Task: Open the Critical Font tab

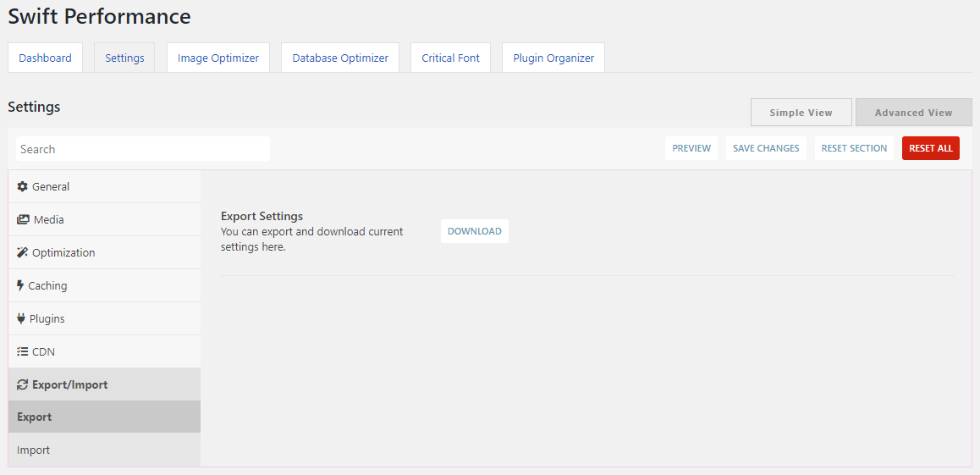Action: tap(450, 58)
